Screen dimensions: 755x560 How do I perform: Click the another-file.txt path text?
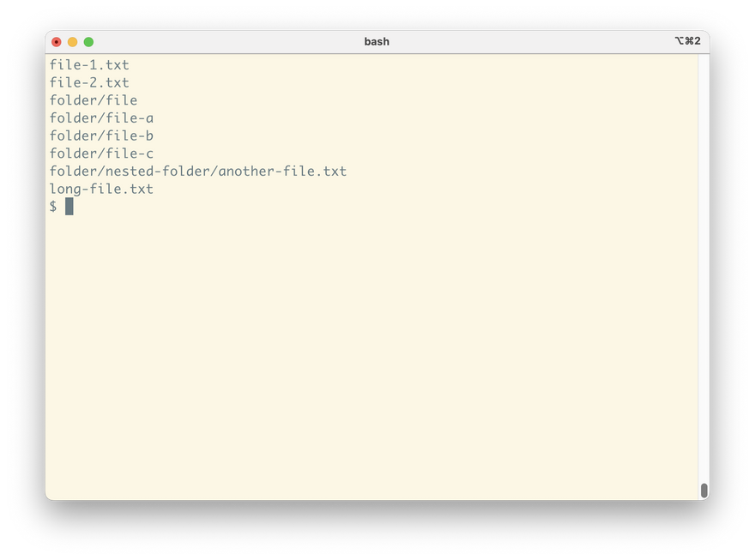[x=282, y=172]
